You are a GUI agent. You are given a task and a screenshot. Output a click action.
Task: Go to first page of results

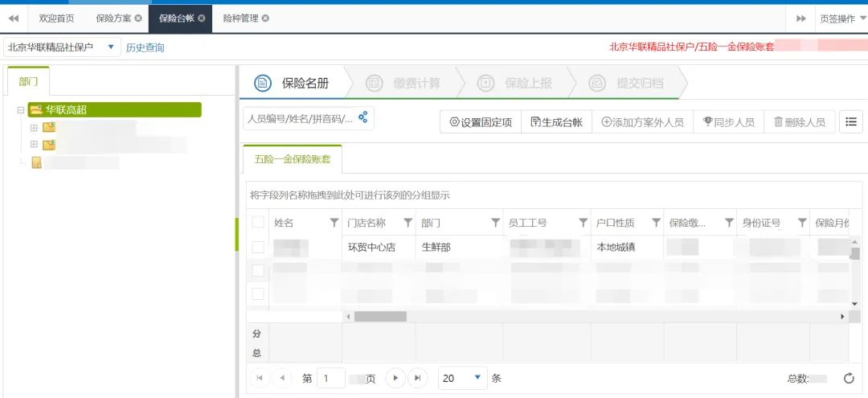point(260,378)
